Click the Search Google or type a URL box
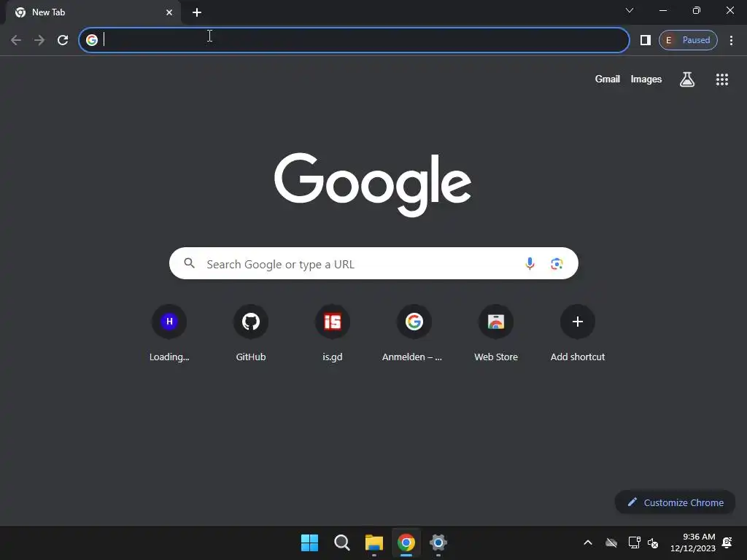This screenshot has width=747, height=560. [x=373, y=263]
